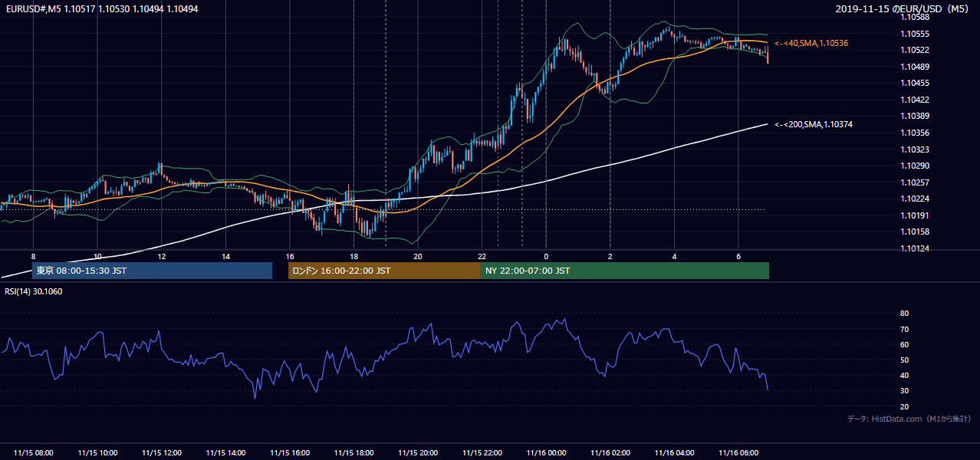Click hour label 6 under price chart
This screenshot has height=460, width=980.
(738, 256)
